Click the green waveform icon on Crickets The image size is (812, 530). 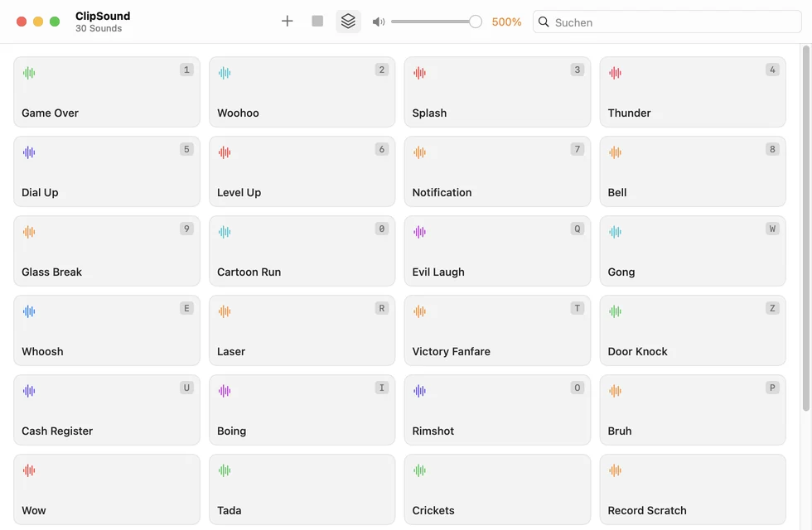(419, 470)
